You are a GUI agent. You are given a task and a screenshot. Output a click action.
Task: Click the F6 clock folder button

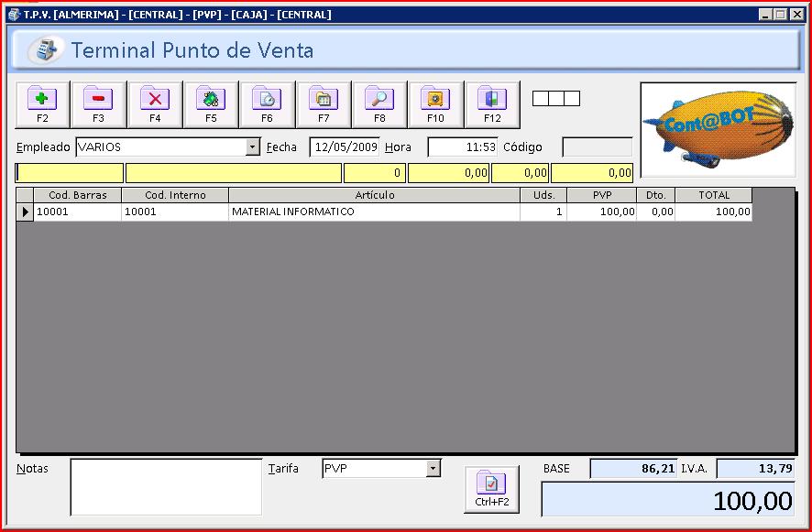(x=267, y=104)
